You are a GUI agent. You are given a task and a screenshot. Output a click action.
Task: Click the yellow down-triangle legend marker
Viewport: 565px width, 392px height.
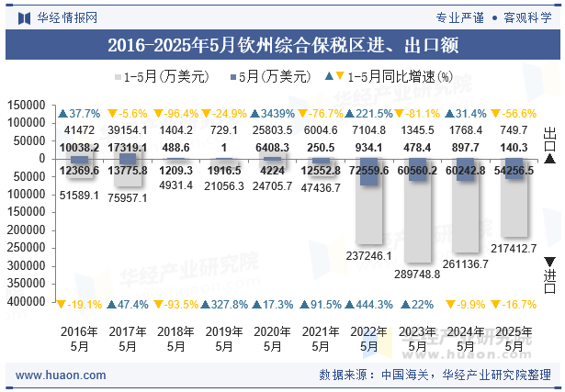pyautogui.click(x=340, y=76)
